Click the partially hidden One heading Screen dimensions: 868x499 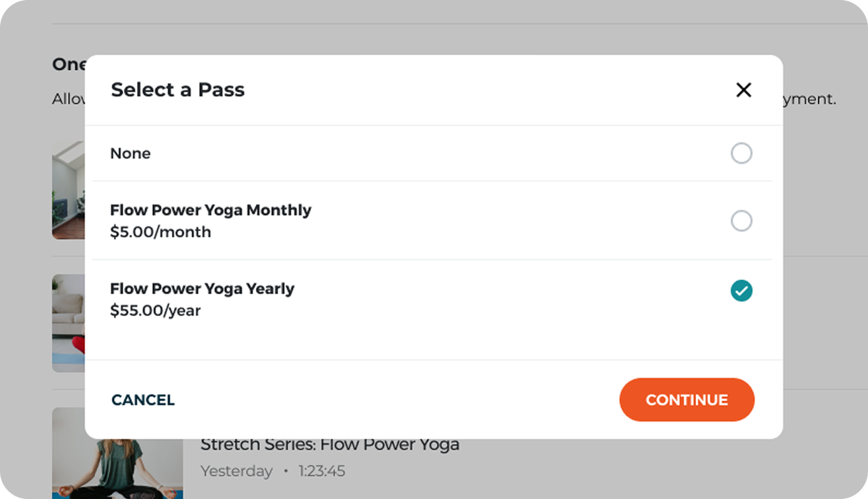pyautogui.click(x=68, y=64)
